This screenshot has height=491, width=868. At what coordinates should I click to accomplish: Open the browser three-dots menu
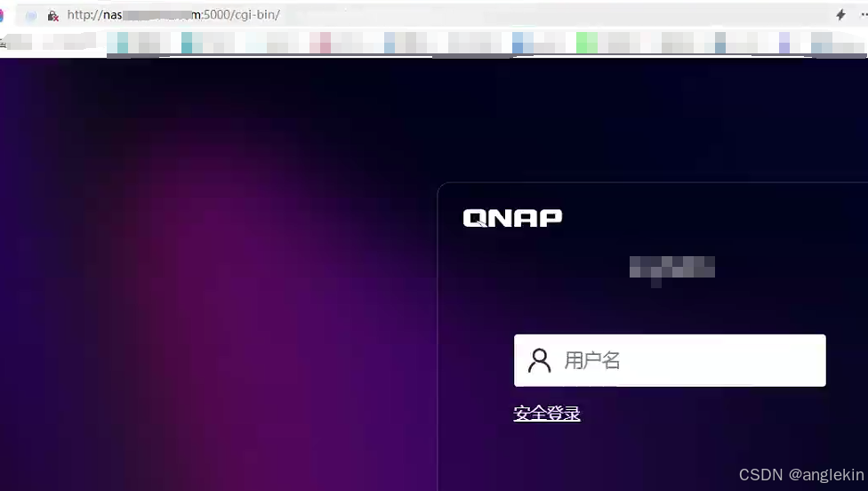tap(864, 15)
